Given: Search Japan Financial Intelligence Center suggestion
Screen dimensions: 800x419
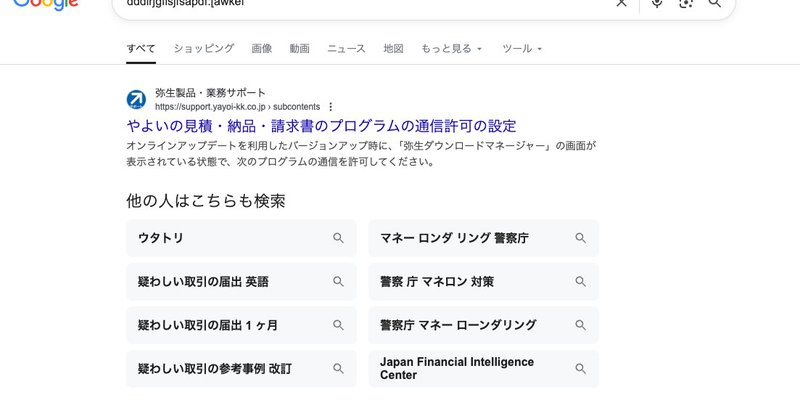Looking at the screenshot, I should coord(484,368).
